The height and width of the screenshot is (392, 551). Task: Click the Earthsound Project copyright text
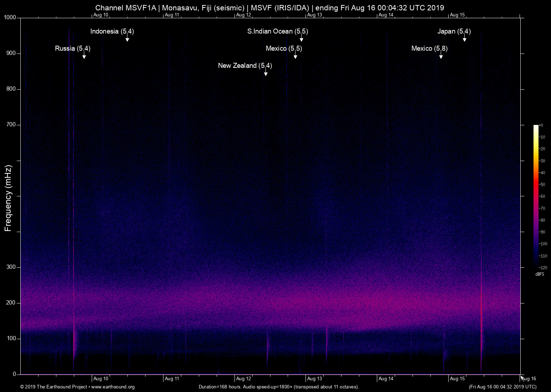click(54, 387)
